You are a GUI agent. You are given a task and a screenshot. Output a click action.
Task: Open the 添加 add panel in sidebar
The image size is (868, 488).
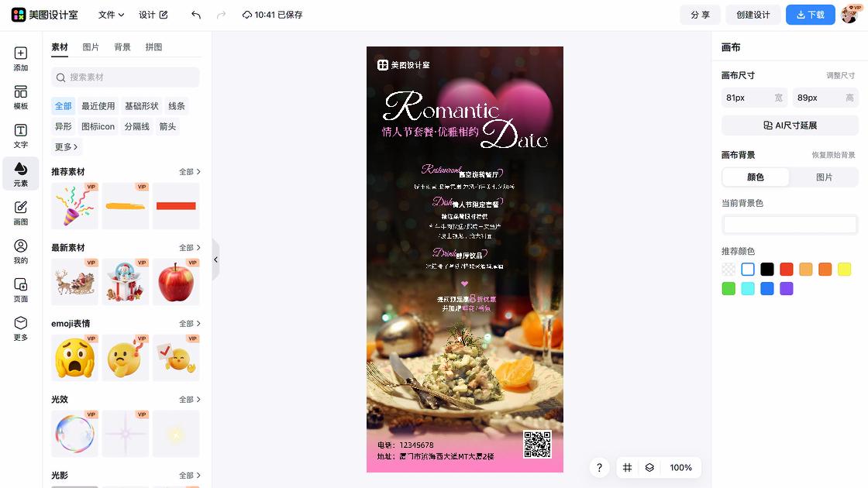20,59
